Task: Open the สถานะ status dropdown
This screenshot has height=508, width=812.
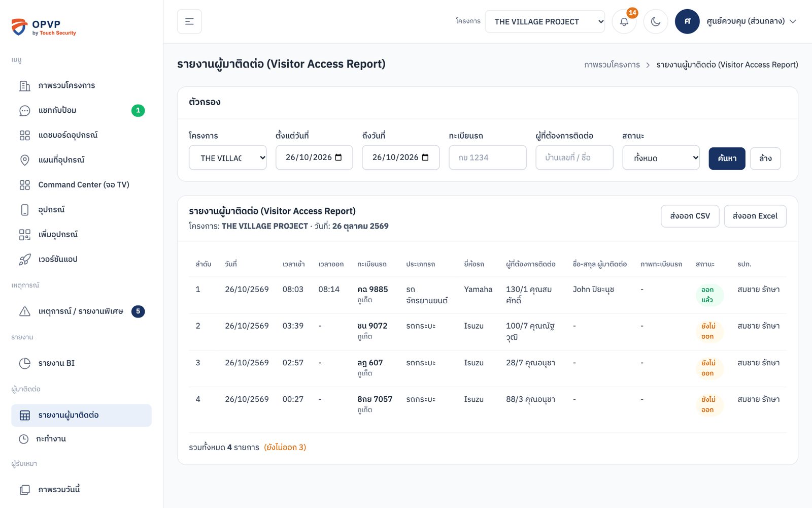Action: pyautogui.click(x=661, y=158)
